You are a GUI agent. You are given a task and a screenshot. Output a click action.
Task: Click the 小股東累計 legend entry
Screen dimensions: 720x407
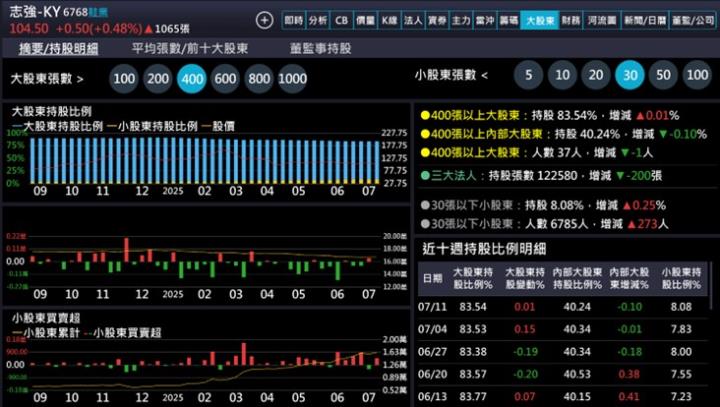pos(46,333)
